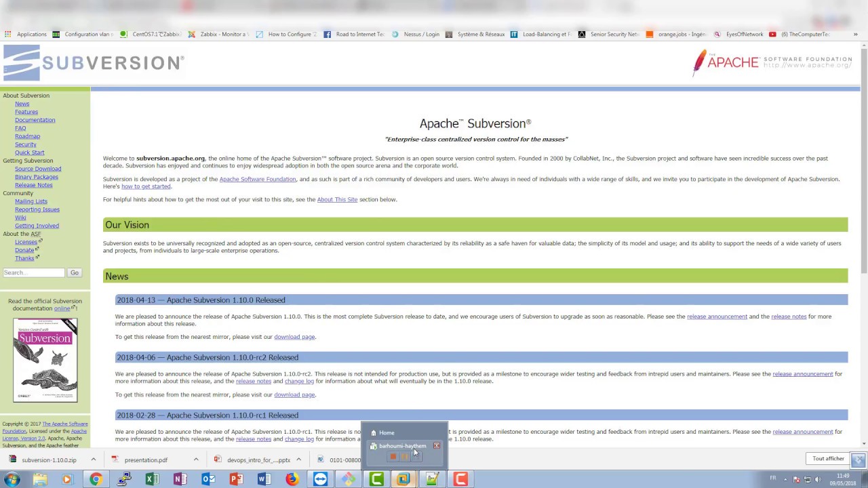Open Firefox from taskbar
Image resolution: width=868 pixels, height=488 pixels.
click(292, 479)
